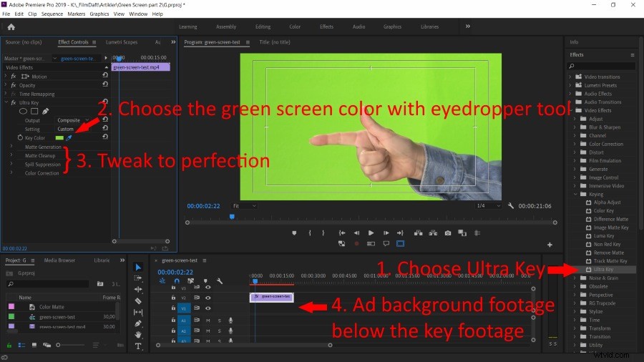644x362 pixels.
Task: Switch to Color workspace
Action: (295, 26)
